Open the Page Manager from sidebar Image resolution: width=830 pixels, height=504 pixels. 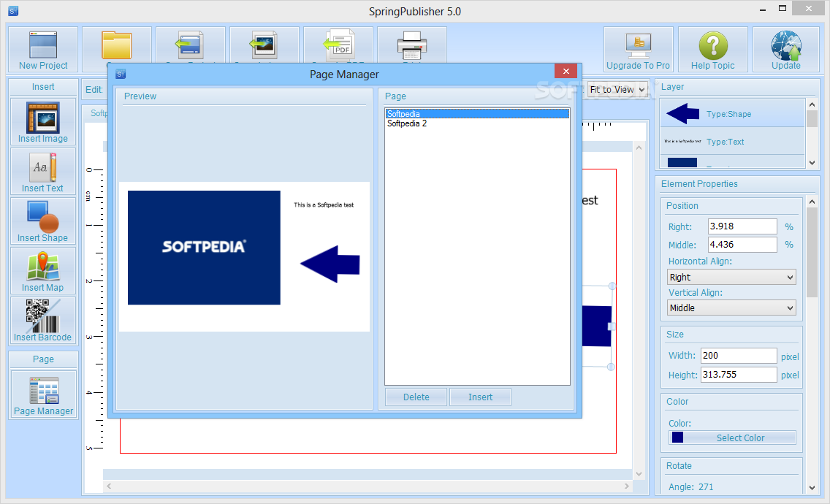(x=43, y=394)
